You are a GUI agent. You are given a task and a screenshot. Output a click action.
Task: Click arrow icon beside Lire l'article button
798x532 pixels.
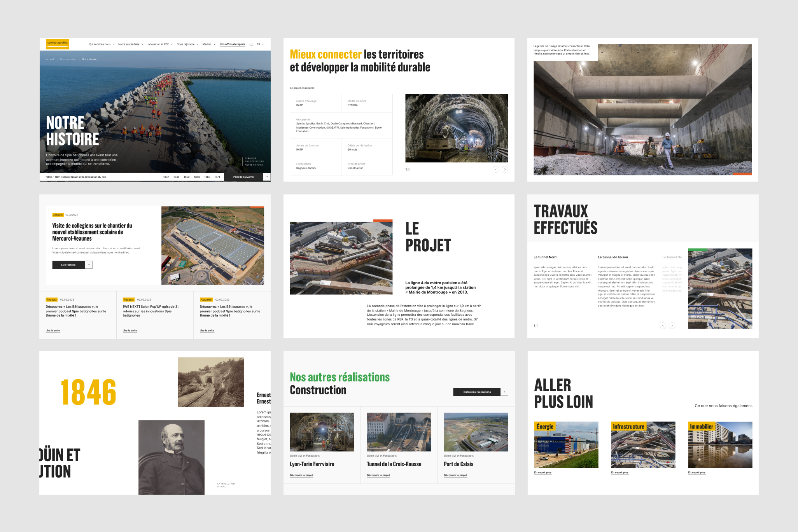coord(89,265)
